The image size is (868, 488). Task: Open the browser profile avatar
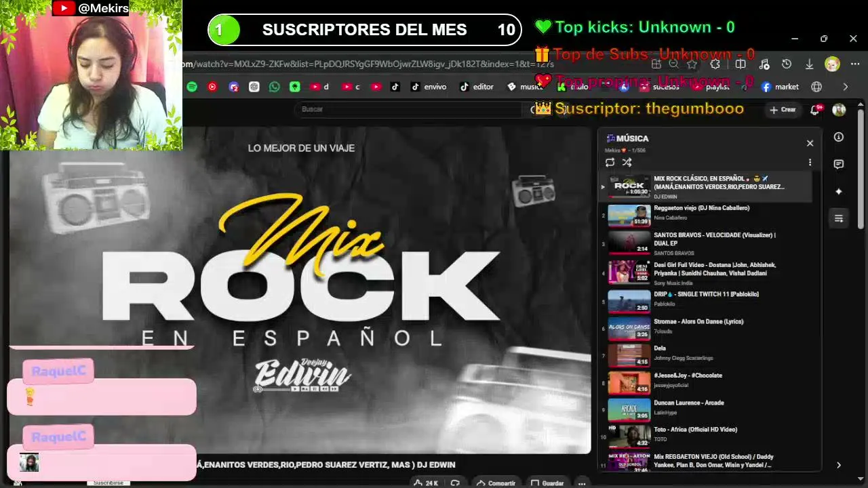[x=832, y=64]
